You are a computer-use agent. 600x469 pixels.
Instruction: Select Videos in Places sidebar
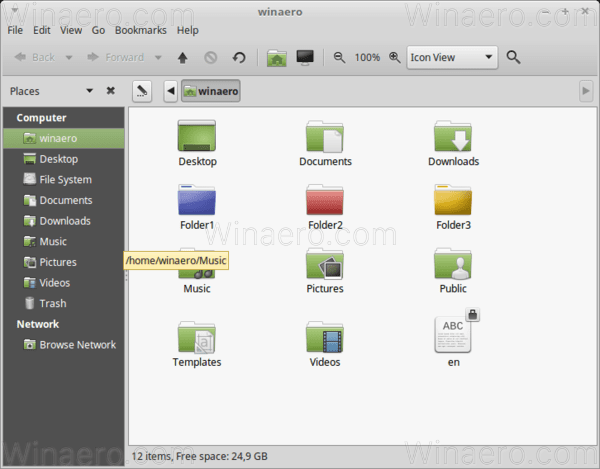click(64, 283)
